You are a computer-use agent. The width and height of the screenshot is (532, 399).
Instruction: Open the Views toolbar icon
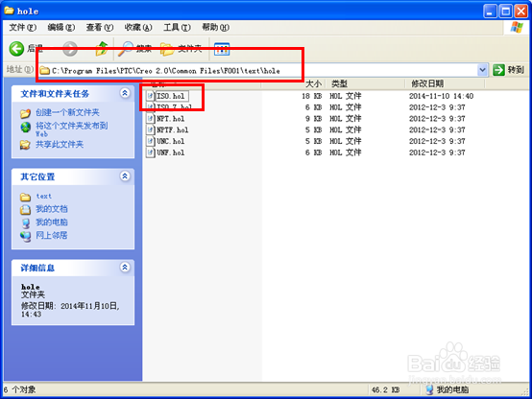222,49
